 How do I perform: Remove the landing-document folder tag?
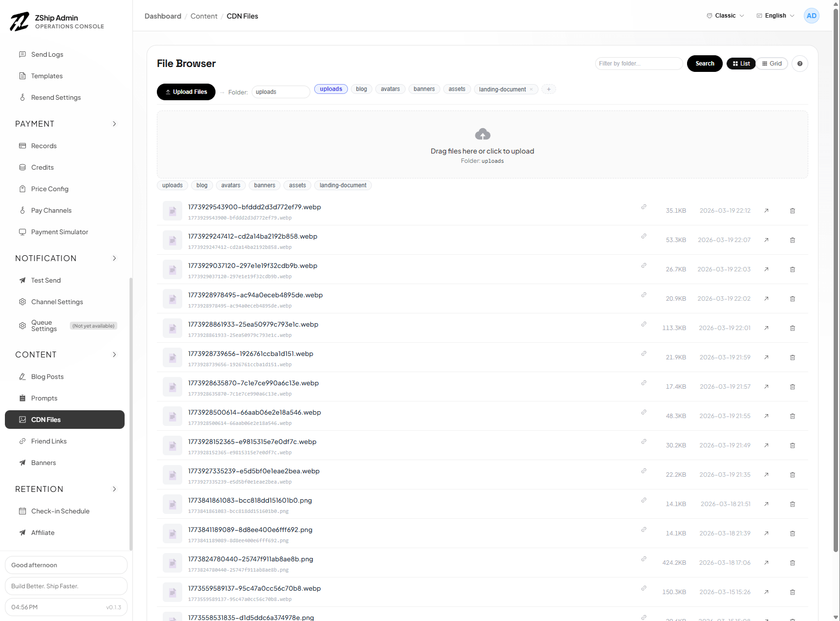(x=531, y=89)
